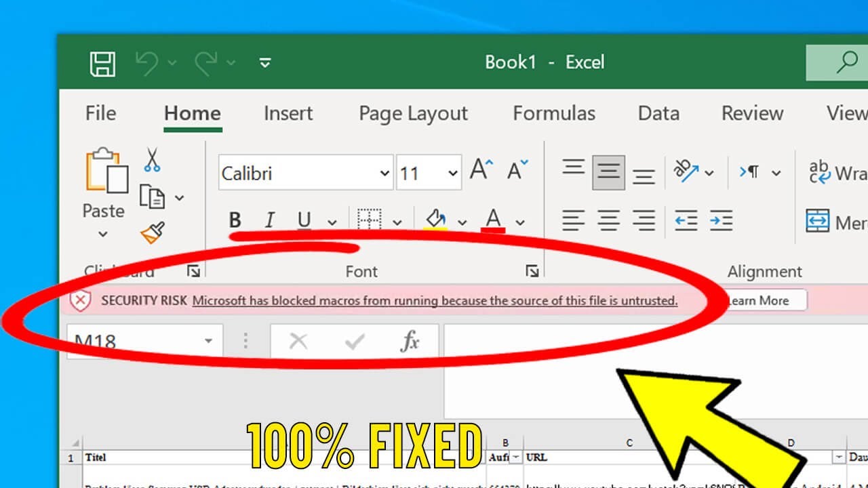
Task: Click Merge cells button
Action: click(x=836, y=221)
